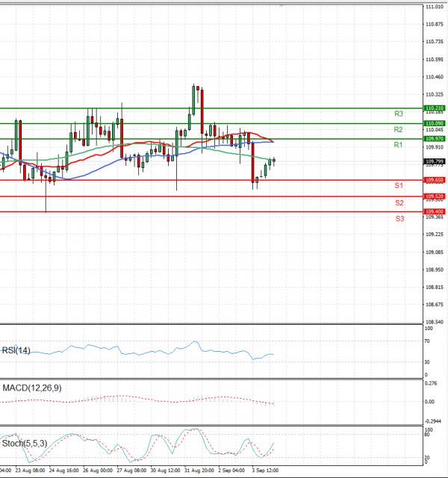Click the 109.225 price axis value
The width and height of the screenshot is (448, 478).
pos(435,235)
